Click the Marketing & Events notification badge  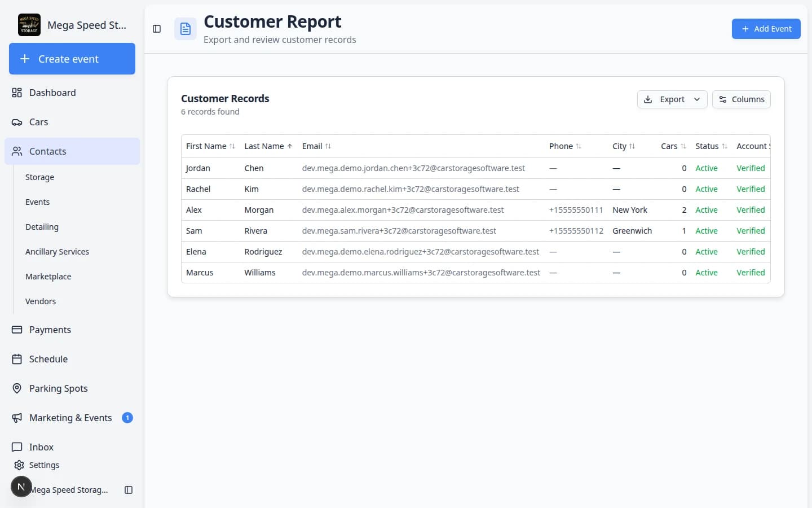click(x=127, y=418)
